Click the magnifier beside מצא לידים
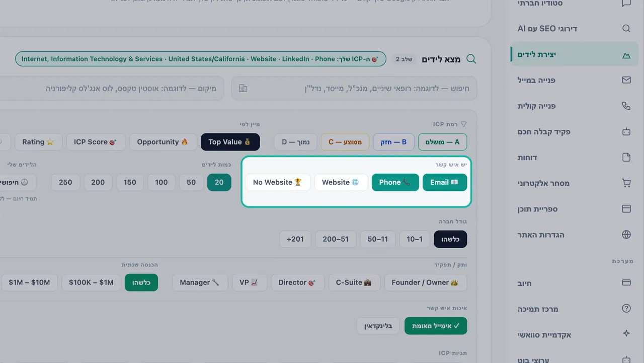 coord(471,59)
